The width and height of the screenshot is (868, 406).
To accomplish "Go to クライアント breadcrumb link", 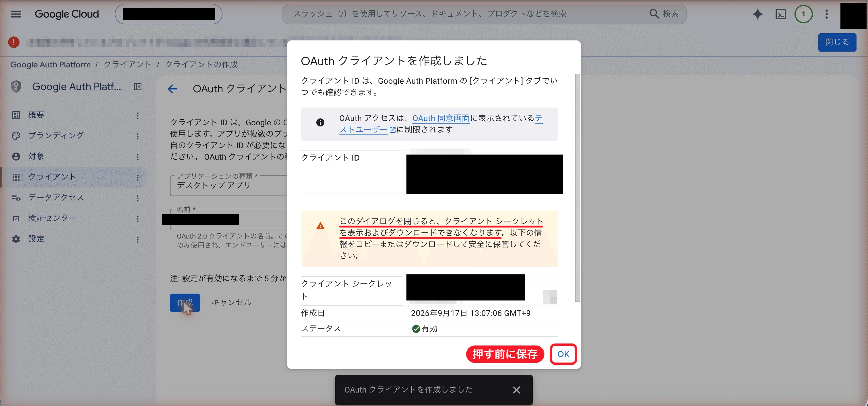I will (127, 64).
